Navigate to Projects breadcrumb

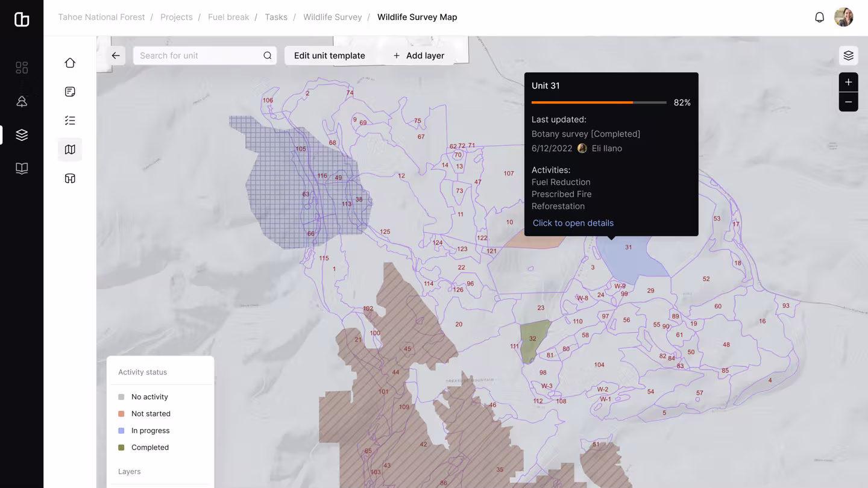[x=177, y=17]
